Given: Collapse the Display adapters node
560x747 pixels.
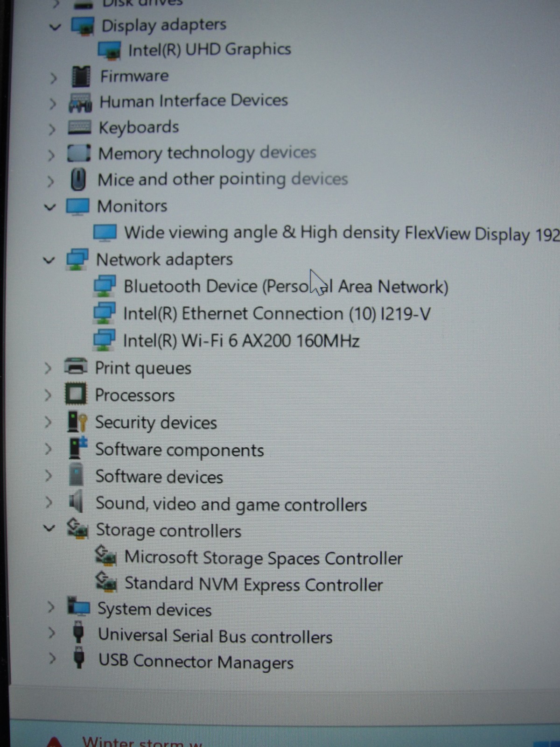Looking at the screenshot, I should coord(55,27).
